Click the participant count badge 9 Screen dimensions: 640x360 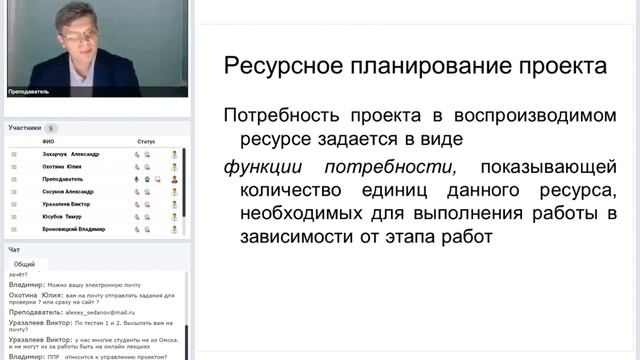click(51, 128)
